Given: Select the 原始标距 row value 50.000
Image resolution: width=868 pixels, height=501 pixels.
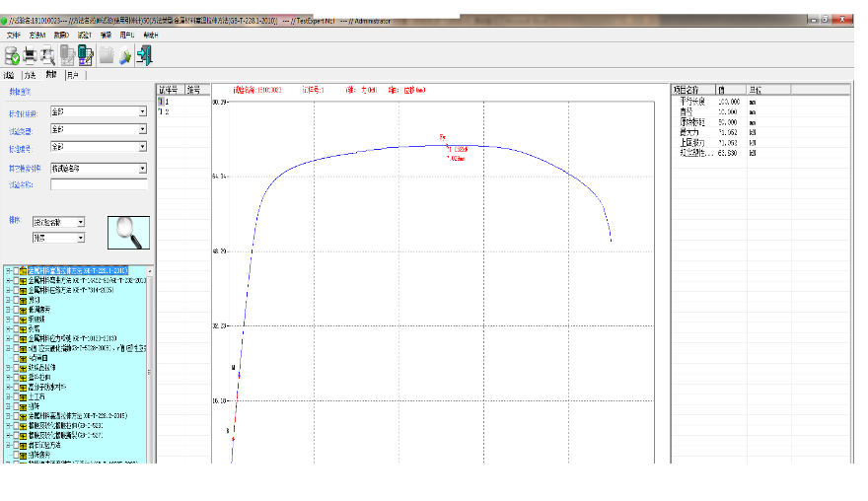Looking at the screenshot, I should point(727,122).
